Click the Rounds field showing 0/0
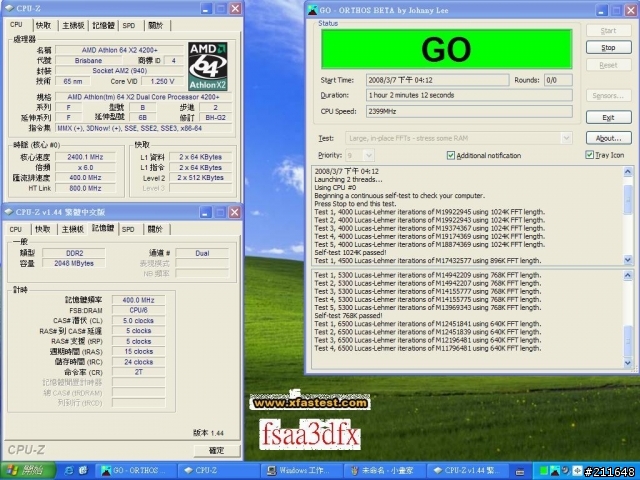Screen dimensions: 640x480 click(558, 80)
